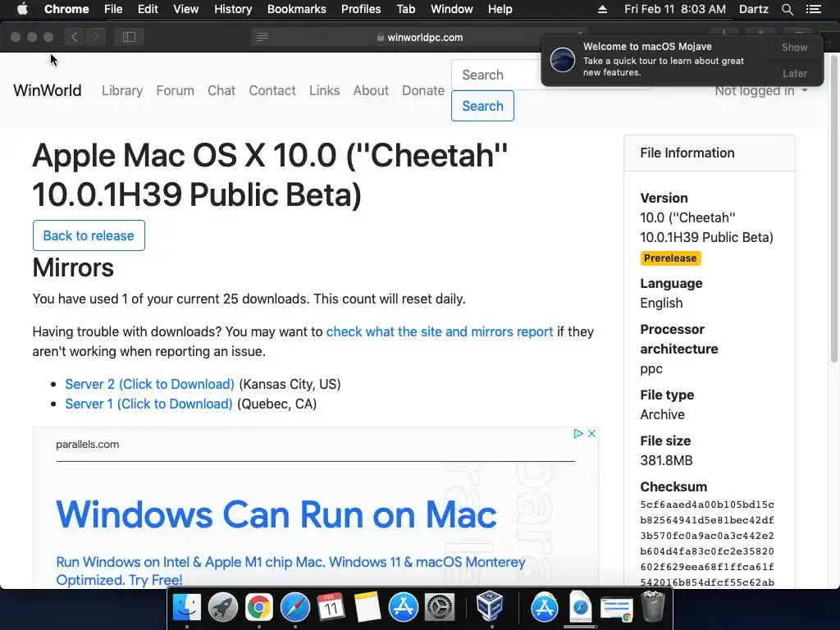
Task: Open the Edit menu
Action: click(148, 9)
